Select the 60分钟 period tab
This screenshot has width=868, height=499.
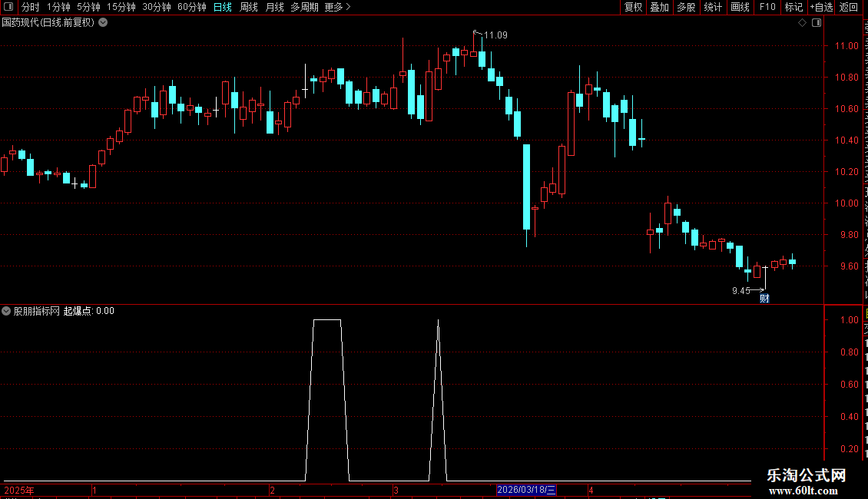coord(192,7)
